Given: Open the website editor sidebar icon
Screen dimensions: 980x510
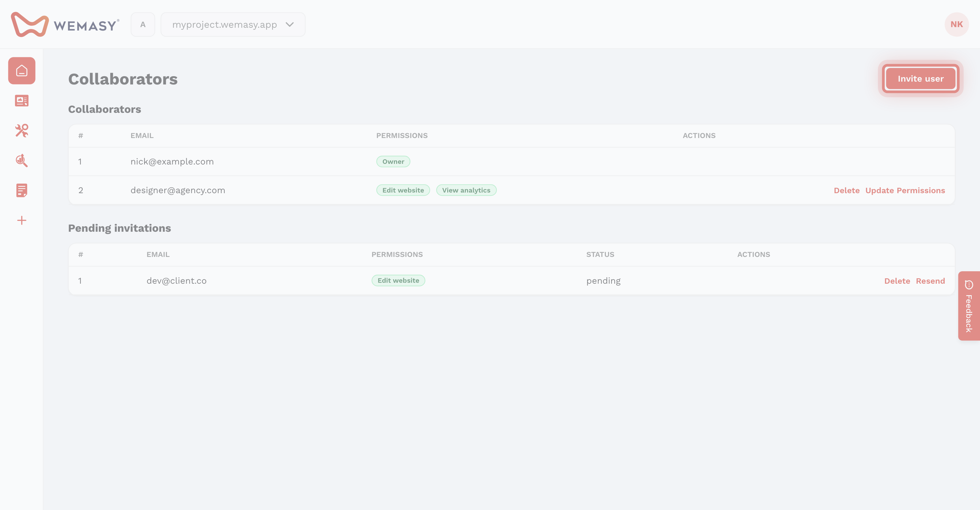Looking at the screenshot, I should pos(22,101).
